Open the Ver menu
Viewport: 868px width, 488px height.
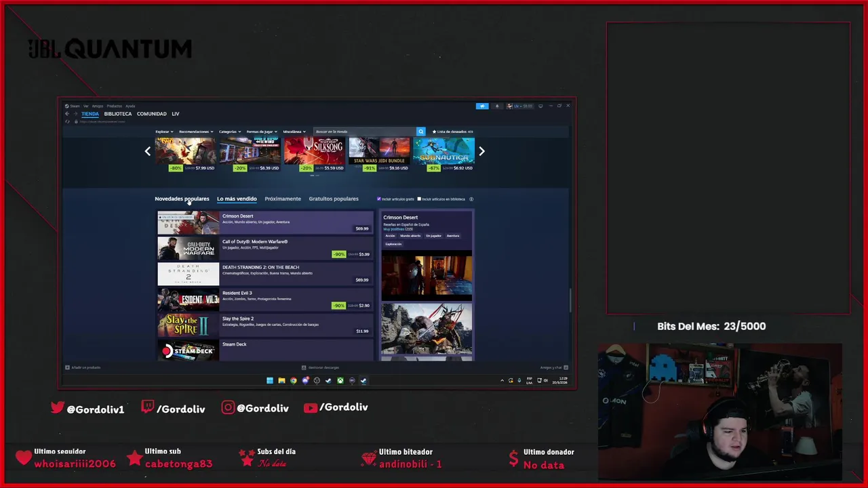85,106
